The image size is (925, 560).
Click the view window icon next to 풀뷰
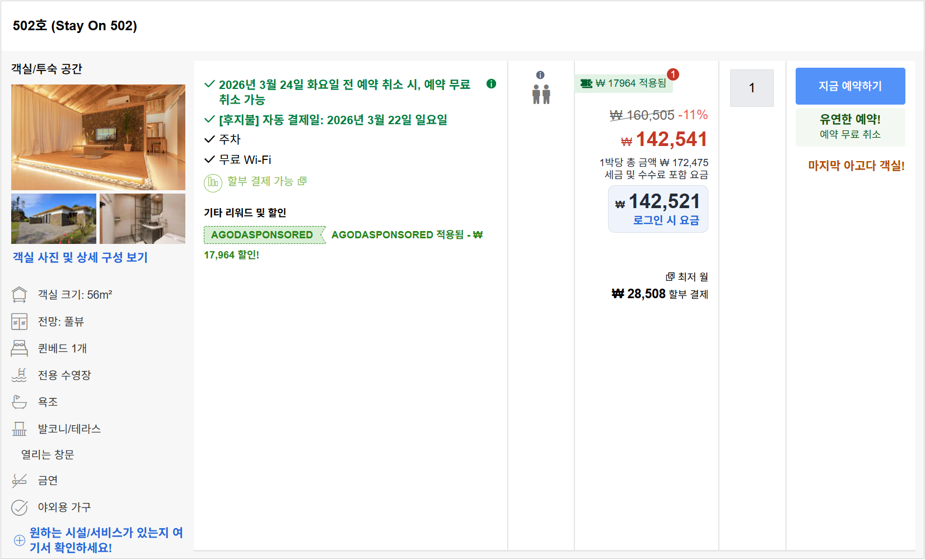(20, 322)
